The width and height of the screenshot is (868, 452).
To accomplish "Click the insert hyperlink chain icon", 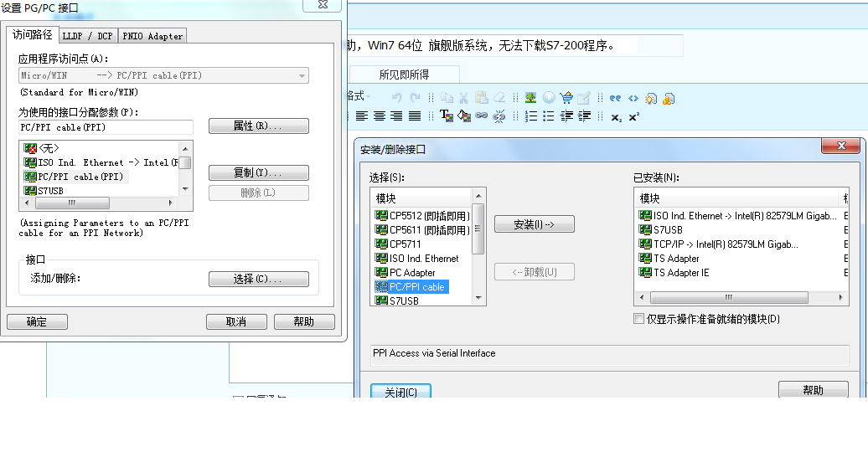I will [x=482, y=116].
